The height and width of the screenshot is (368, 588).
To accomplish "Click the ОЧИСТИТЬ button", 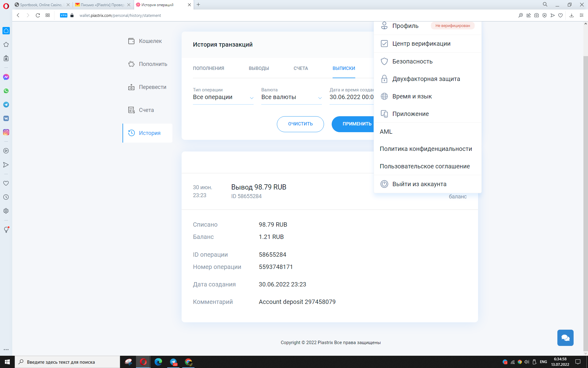I will pos(300,124).
